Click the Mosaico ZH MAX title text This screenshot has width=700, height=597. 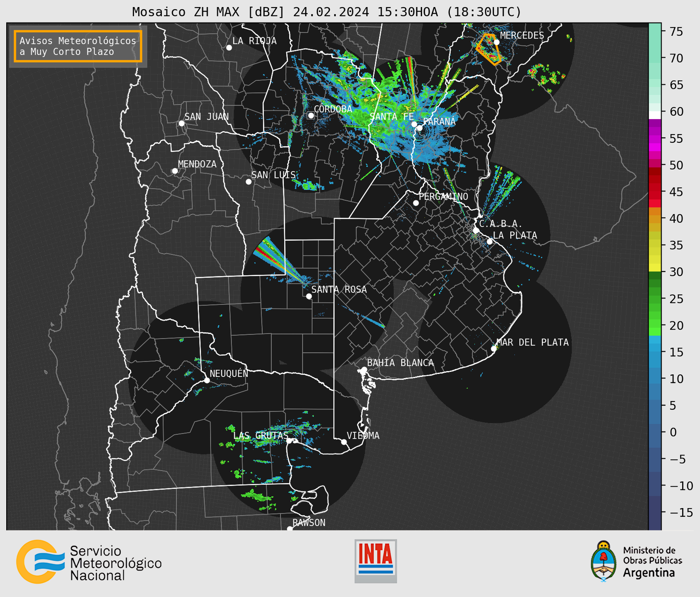[327, 12]
